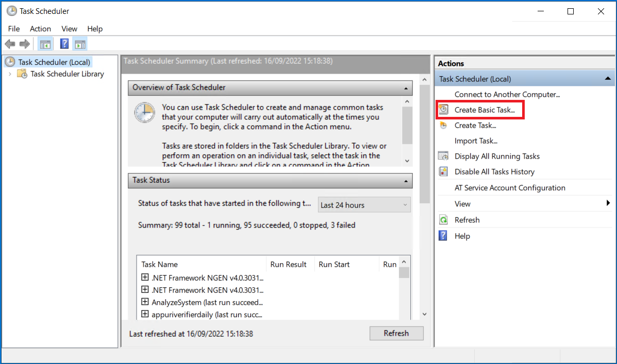This screenshot has height=364, width=617.
Task: Click the Refresh button at bottom
Action: click(x=396, y=333)
